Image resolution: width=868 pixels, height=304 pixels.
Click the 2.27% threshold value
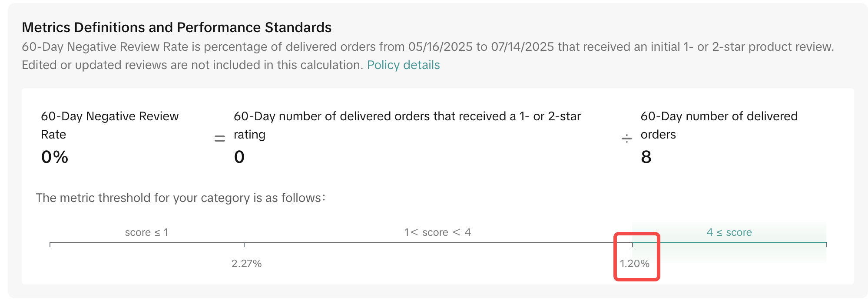246,264
